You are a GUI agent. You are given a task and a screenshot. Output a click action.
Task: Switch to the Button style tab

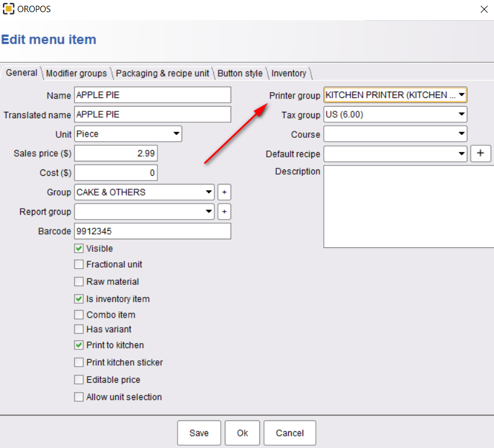tap(240, 73)
